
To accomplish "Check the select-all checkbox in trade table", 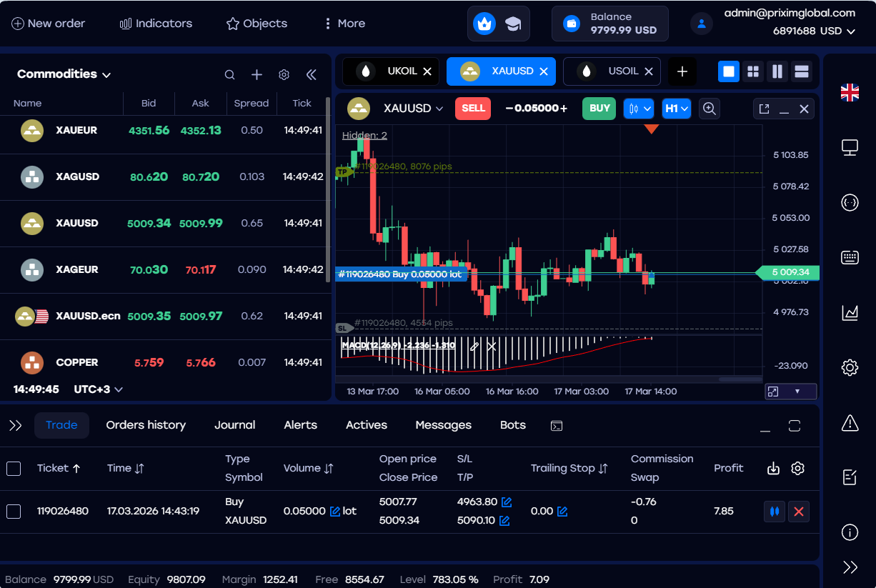I will 13,468.
